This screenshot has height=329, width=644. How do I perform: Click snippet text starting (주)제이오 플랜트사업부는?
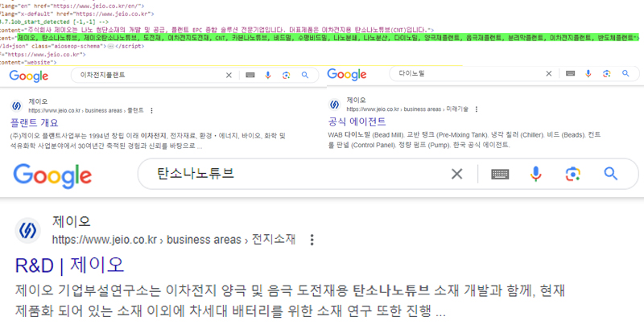click(x=147, y=141)
